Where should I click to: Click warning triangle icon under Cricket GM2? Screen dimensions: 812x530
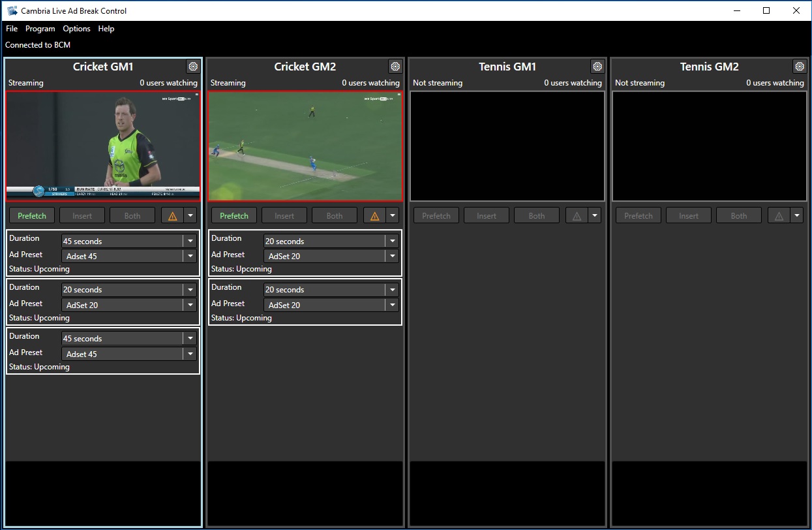point(374,216)
